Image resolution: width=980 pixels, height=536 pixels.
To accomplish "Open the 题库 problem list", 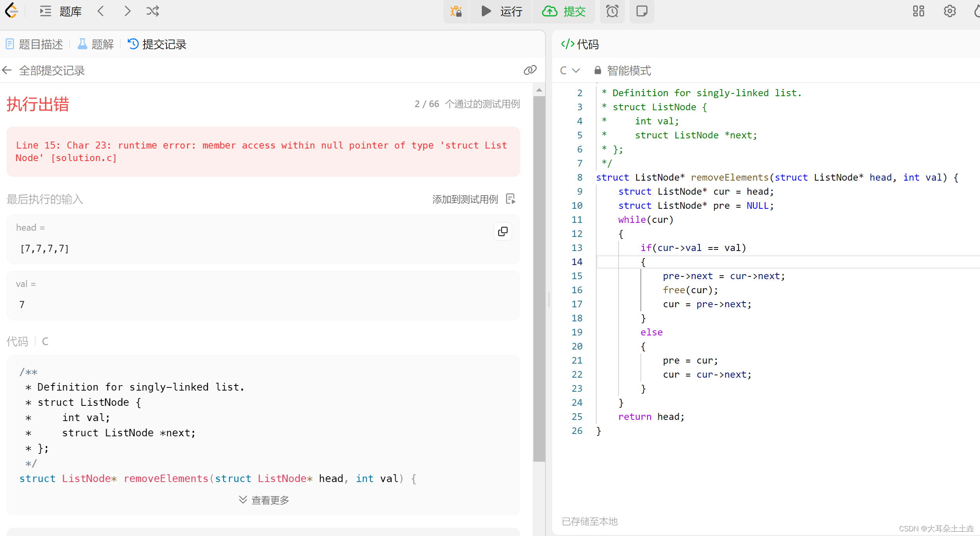I will click(61, 11).
